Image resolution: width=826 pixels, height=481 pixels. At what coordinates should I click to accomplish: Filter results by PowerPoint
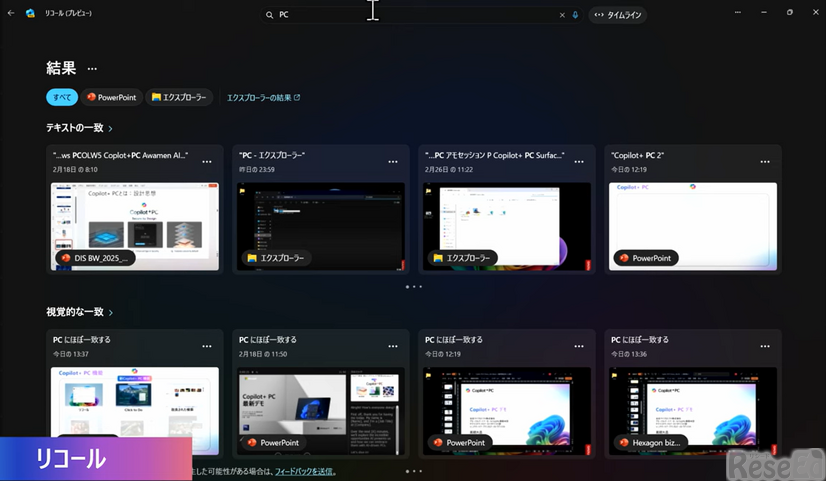click(x=111, y=97)
